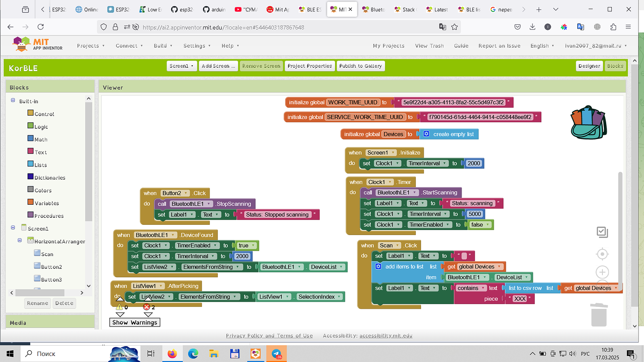Center the workspace with the crosshair icon
Screen dimensions: 644x362
point(602,254)
